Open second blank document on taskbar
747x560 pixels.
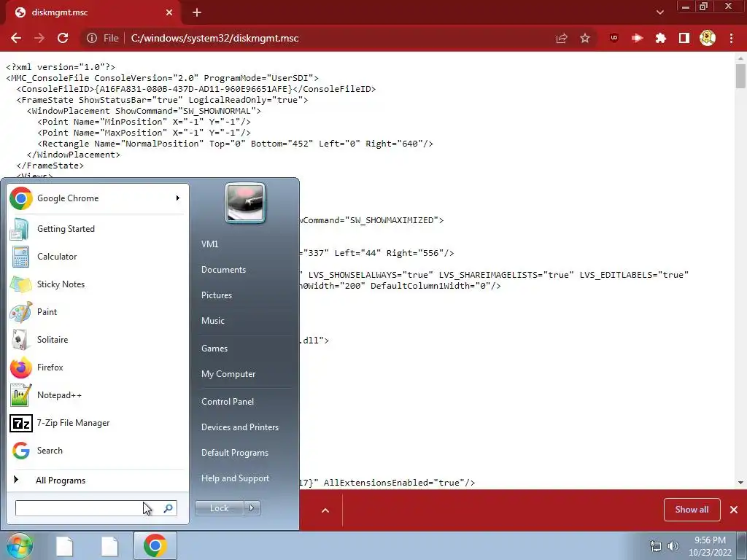click(x=109, y=546)
